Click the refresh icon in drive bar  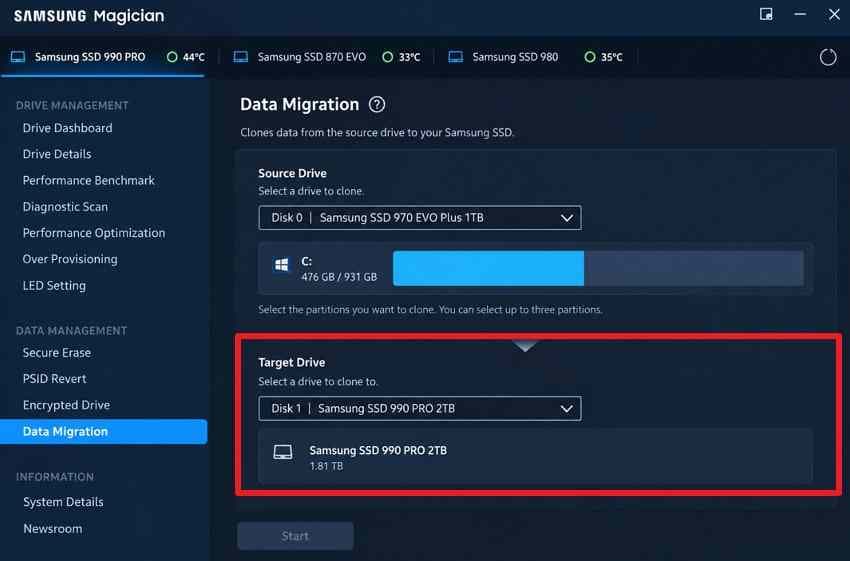pos(828,57)
